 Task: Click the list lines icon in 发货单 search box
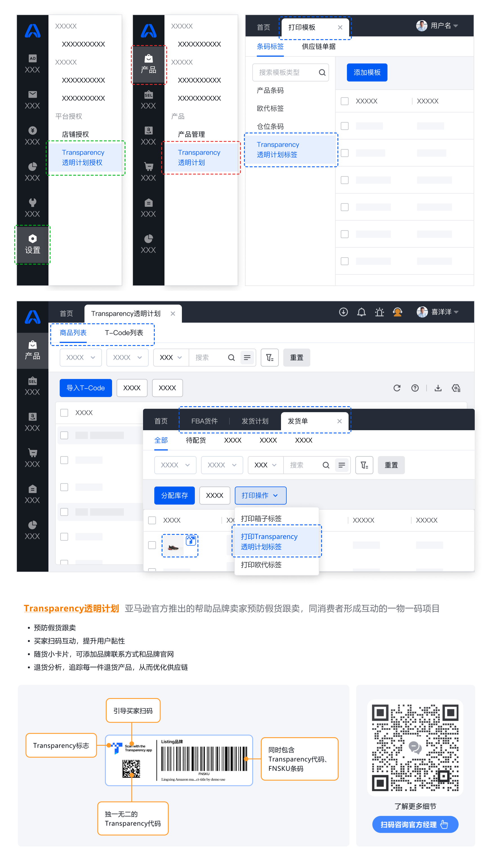[342, 465]
